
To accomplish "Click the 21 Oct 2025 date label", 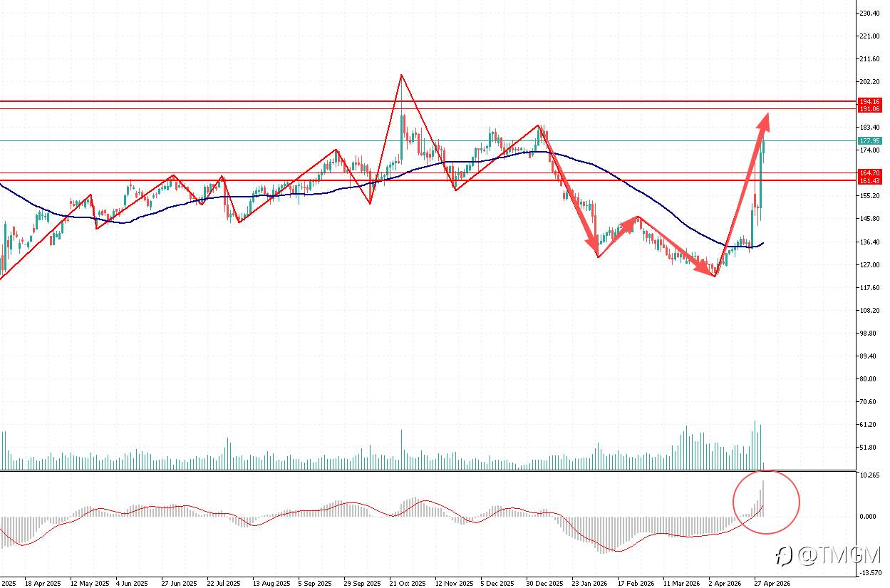I will coord(408,583).
